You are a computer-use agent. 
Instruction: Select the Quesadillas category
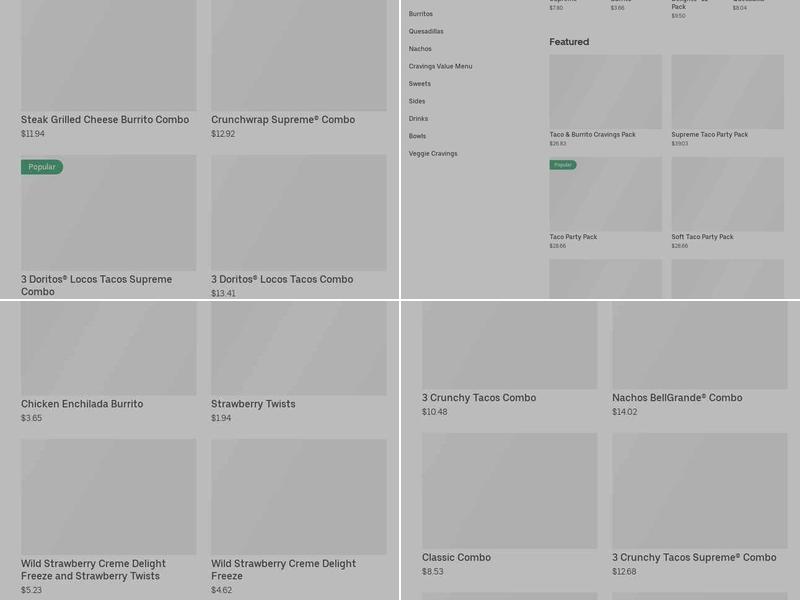pos(426,31)
